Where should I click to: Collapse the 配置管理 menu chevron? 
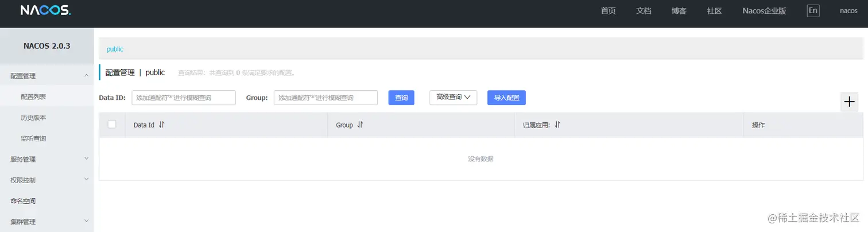point(86,75)
